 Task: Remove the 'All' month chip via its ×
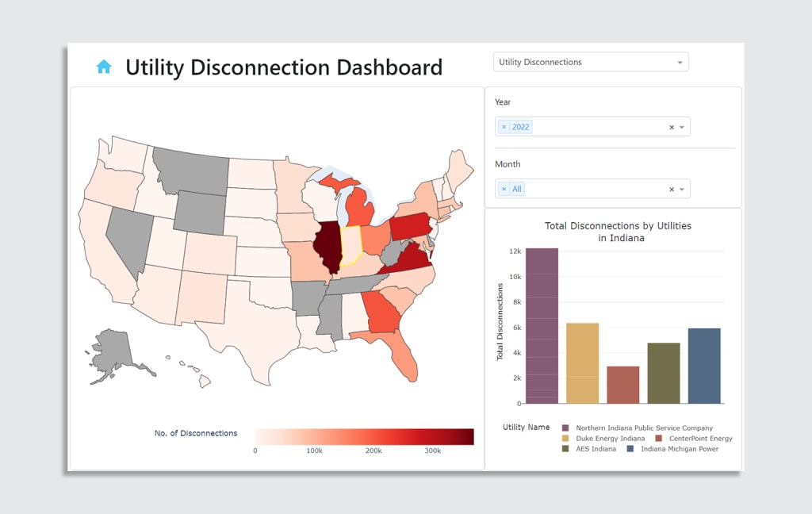coord(504,189)
